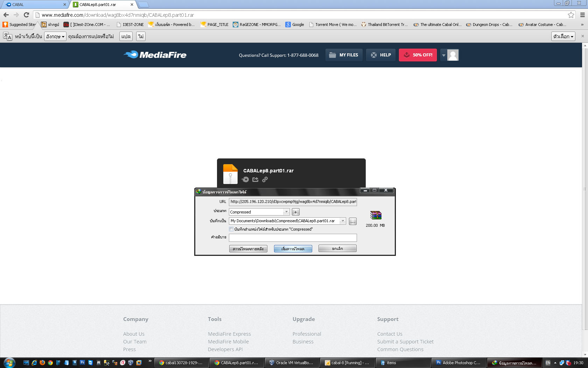This screenshot has width=588, height=368.
Task: Open Dungeon Drops bookmark
Action: click(489, 25)
